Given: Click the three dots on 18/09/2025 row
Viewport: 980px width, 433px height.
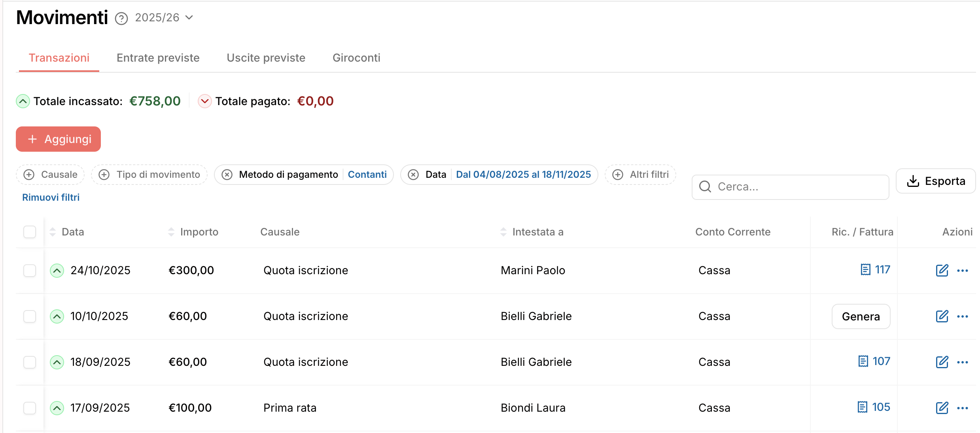Looking at the screenshot, I should [962, 362].
